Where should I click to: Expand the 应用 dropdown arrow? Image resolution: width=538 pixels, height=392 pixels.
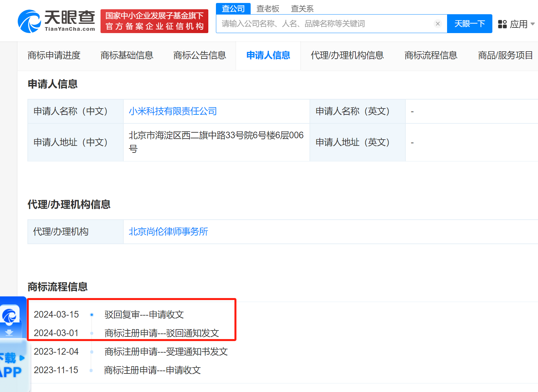pos(532,24)
